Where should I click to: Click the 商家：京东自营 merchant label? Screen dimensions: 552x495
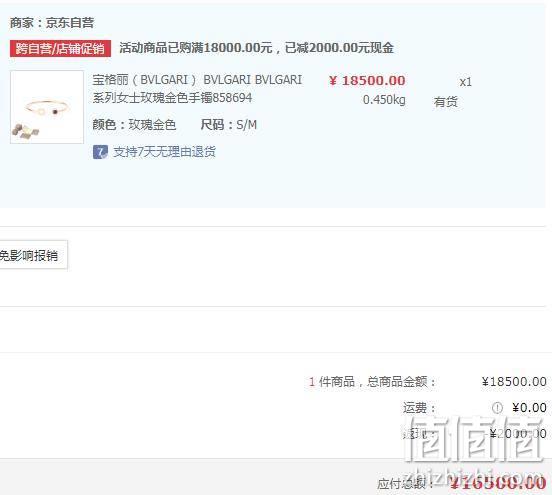click(52, 23)
